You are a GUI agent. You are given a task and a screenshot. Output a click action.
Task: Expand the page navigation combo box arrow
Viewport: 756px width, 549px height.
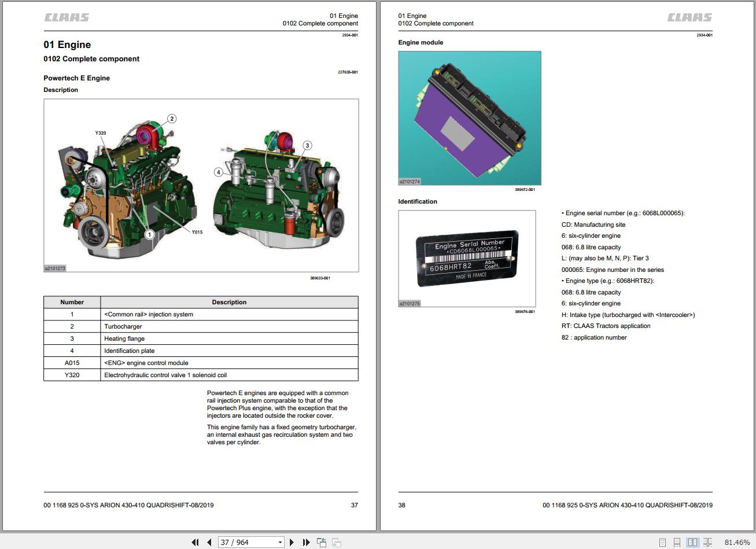click(279, 542)
